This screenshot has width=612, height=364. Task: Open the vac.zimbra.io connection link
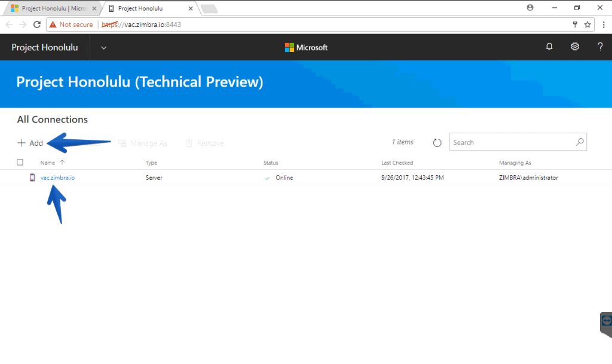click(58, 178)
